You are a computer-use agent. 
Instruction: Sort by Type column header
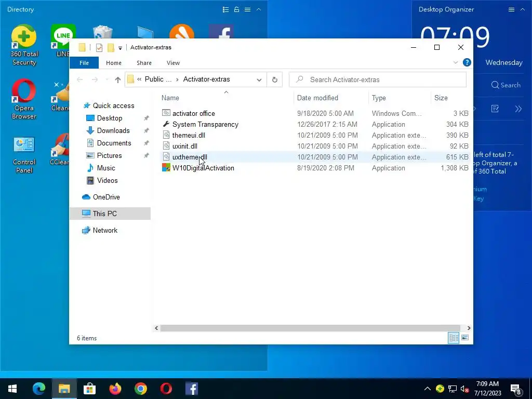[400, 98]
